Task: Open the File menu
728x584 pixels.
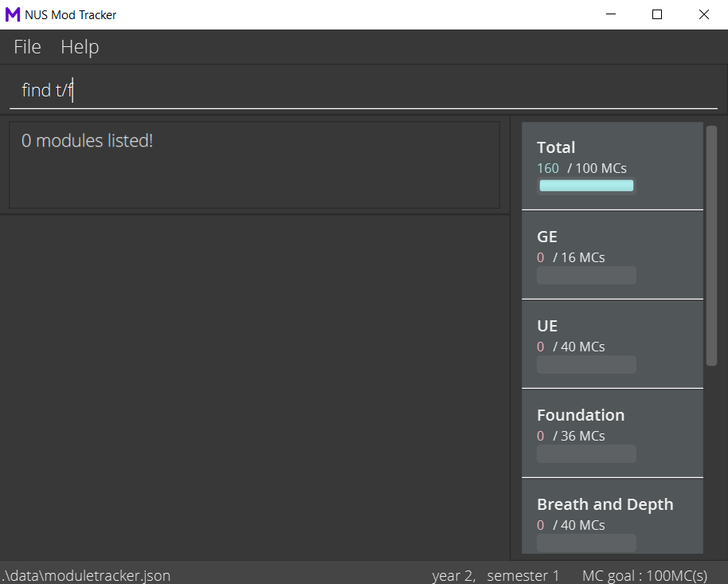Action: coord(27,47)
